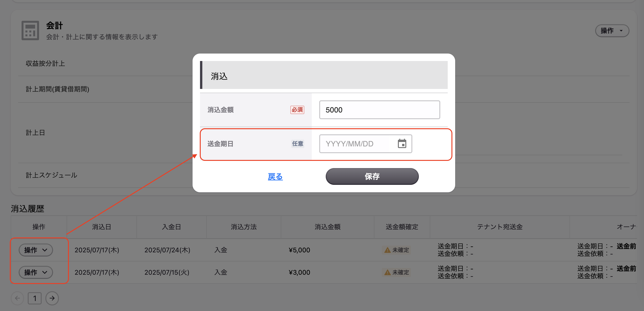The height and width of the screenshot is (311, 644).
Task: Click the 送金額確定 column header
Action: (x=402, y=227)
